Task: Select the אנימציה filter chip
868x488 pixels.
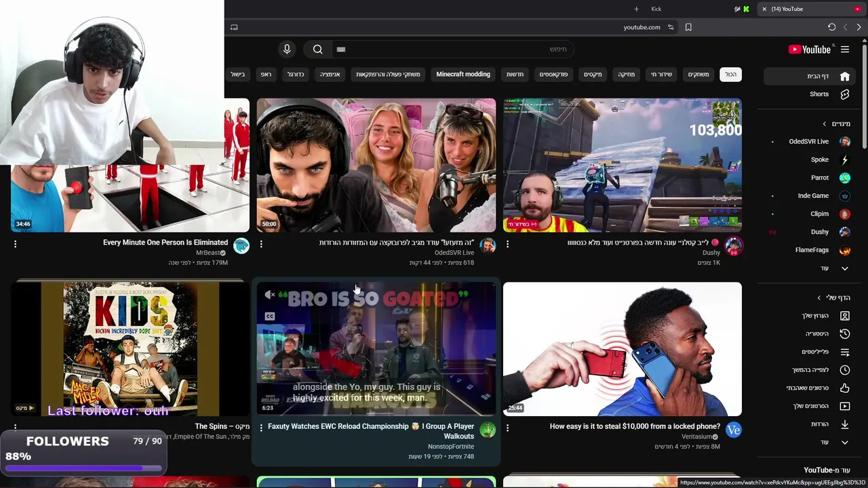Action: pos(330,75)
